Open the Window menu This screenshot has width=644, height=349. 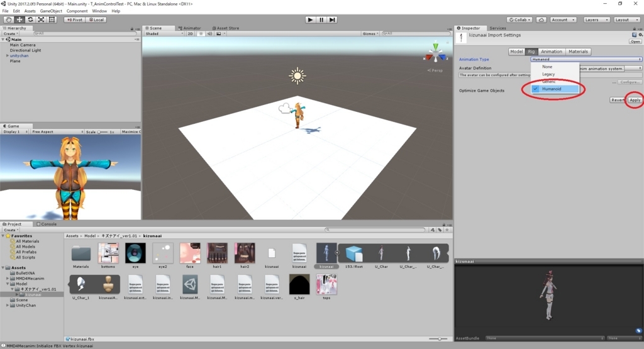pos(99,11)
